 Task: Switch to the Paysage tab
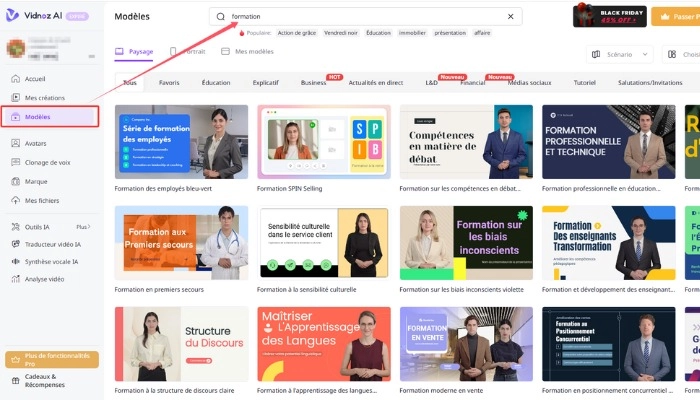[134, 52]
